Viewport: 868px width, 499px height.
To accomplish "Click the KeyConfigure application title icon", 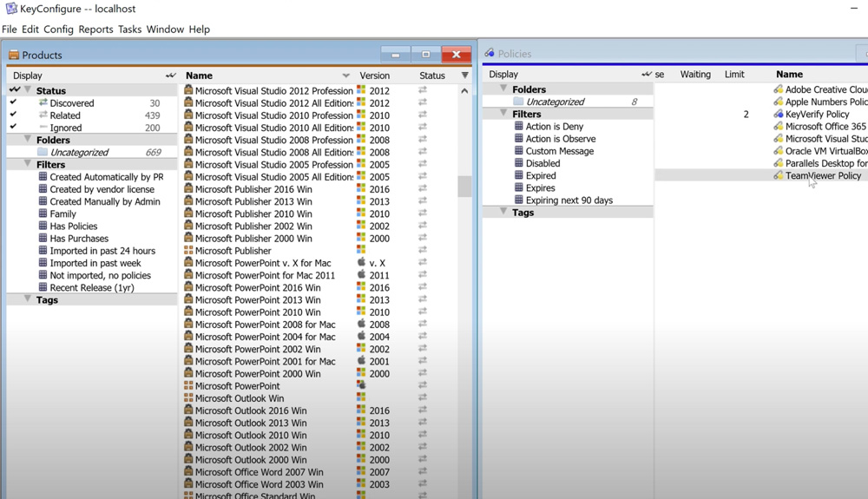I will pyautogui.click(x=11, y=9).
